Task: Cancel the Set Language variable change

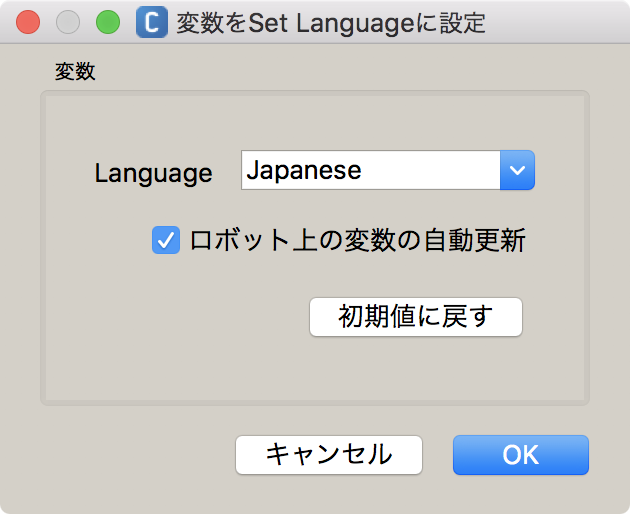Action: pyautogui.click(x=329, y=455)
